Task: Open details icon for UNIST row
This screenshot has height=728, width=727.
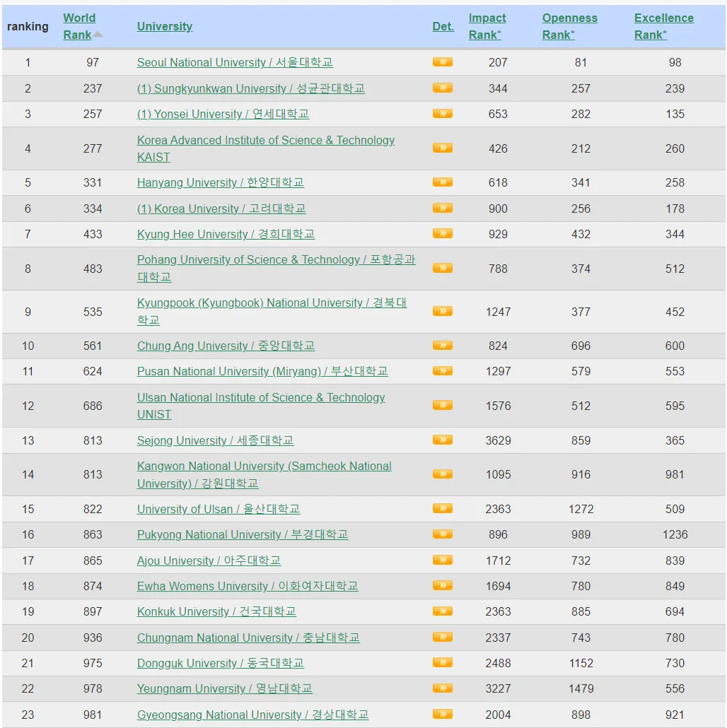Action: pos(442,405)
